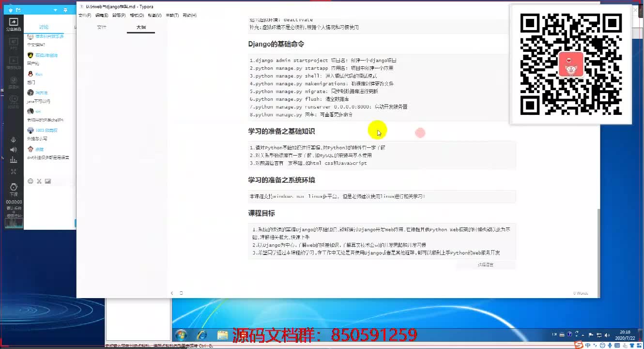
Task: Click the send image icon in chat
Action: coord(48,181)
